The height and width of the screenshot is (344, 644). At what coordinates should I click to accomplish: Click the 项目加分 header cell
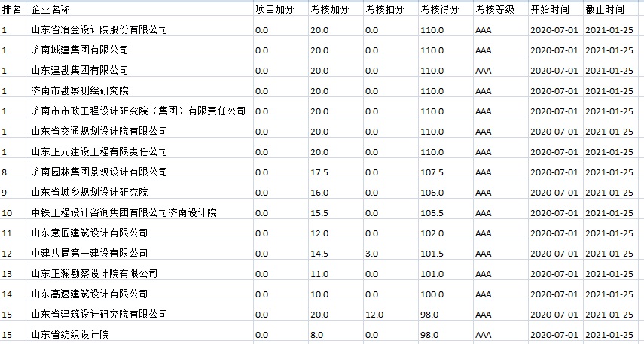271,10
